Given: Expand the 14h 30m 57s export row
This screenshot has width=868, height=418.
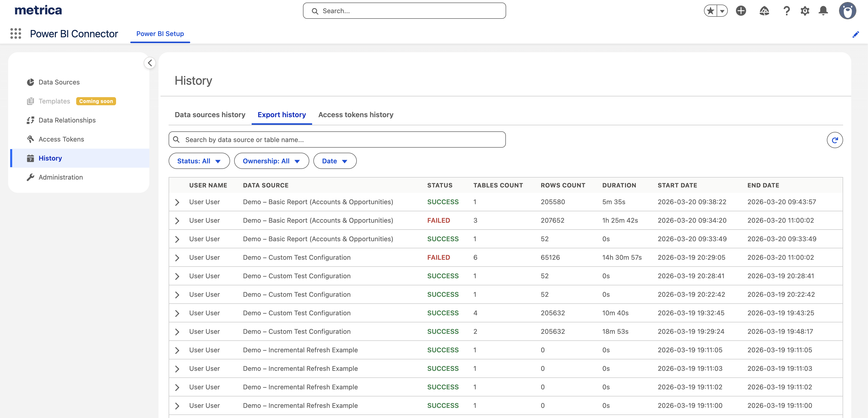Looking at the screenshot, I should click(177, 258).
